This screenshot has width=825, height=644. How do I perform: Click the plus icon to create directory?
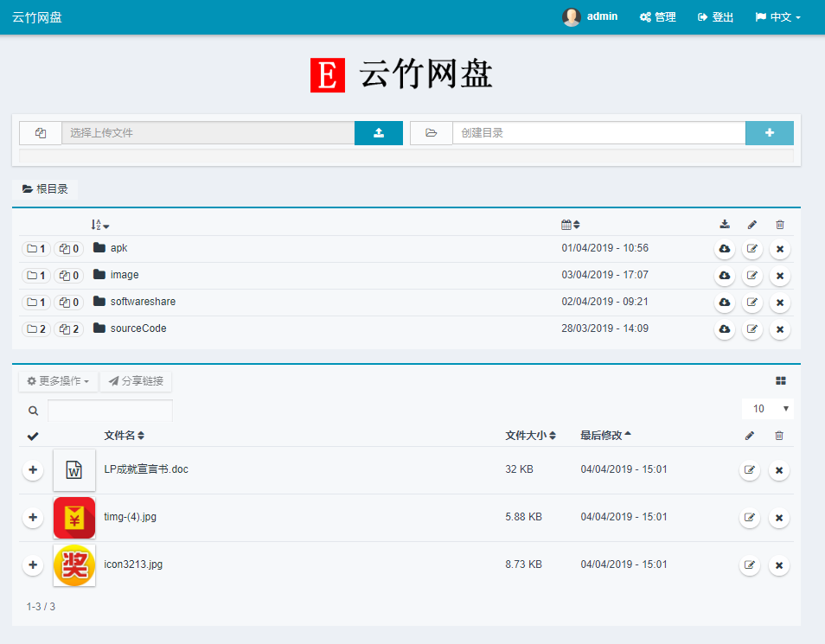point(769,132)
